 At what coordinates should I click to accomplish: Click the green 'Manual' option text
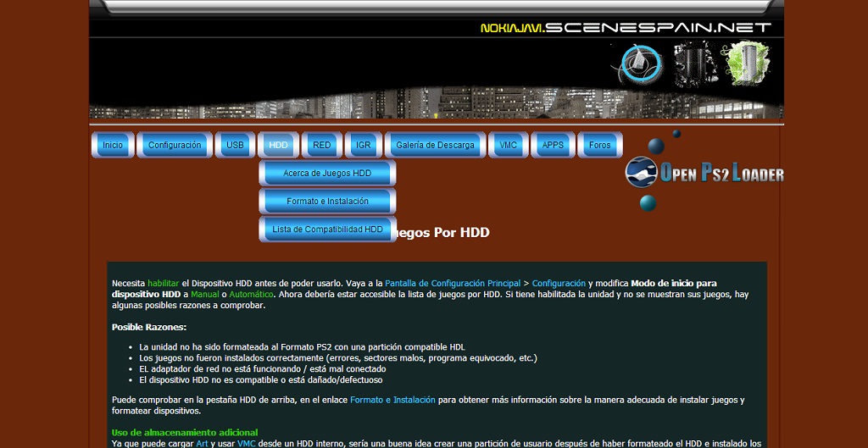coord(205,294)
